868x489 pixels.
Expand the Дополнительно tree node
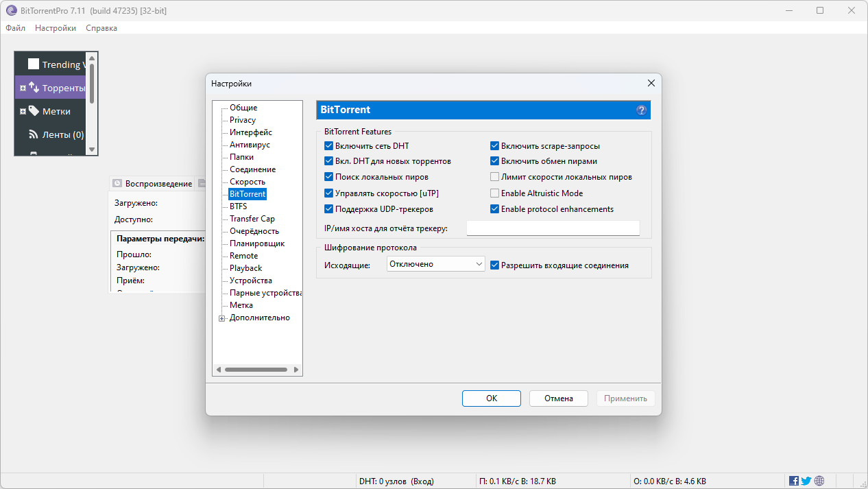[221, 318]
